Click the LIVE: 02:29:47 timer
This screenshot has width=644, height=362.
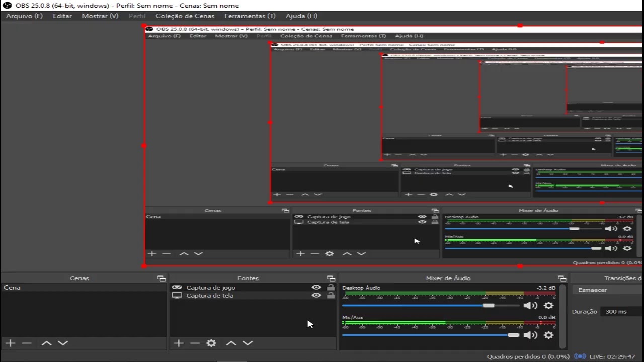click(612, 357)
